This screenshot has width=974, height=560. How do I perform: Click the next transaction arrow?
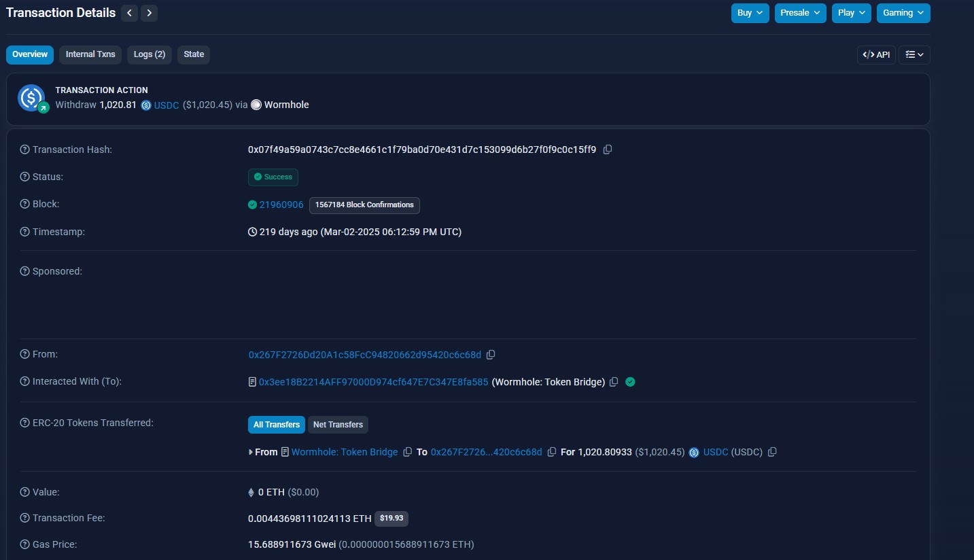[149, 12]
